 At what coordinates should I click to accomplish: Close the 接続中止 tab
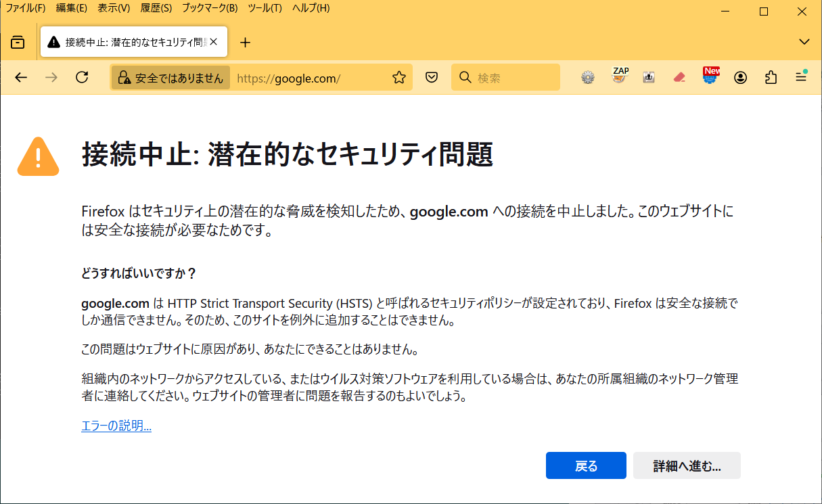214,42
